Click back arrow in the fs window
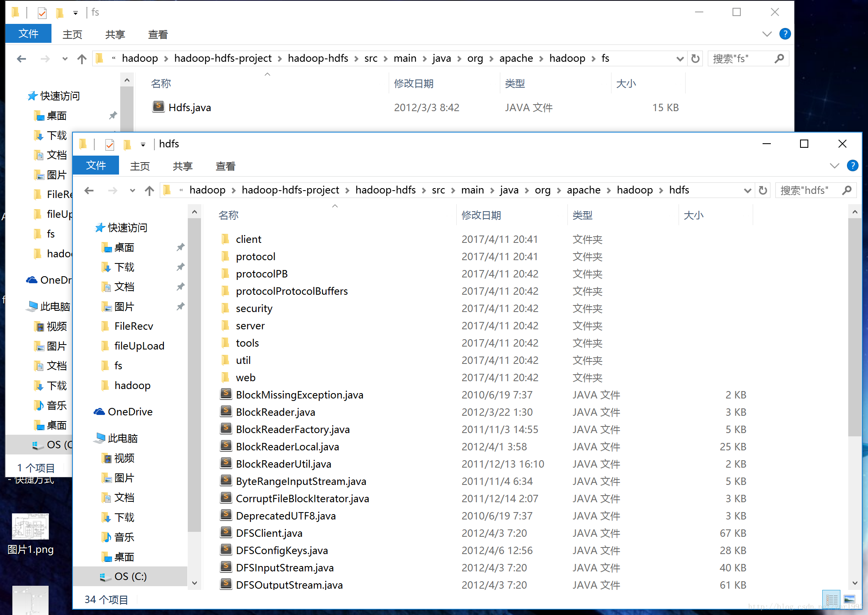Screen dimensions: 868x615 [21, 58]
